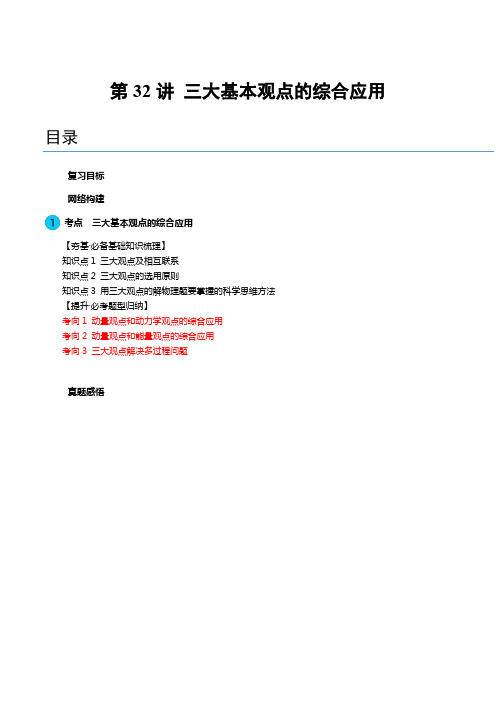Open 知识点 2 三大观点的选用原则
Screen dimensions: 496x702
(x=120, y=276)
